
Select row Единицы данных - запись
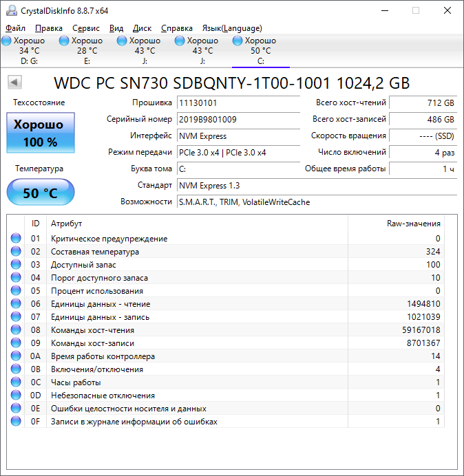tap(226, 316)
